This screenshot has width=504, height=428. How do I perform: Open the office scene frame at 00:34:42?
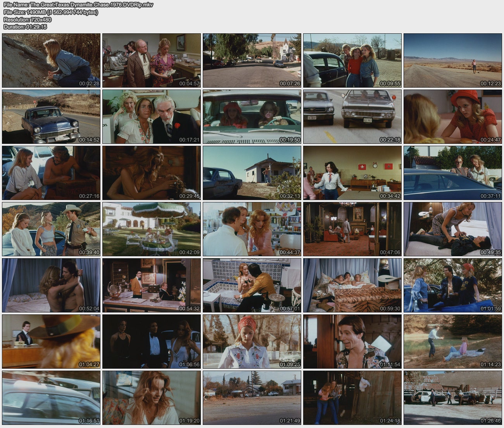click(352, 173)
